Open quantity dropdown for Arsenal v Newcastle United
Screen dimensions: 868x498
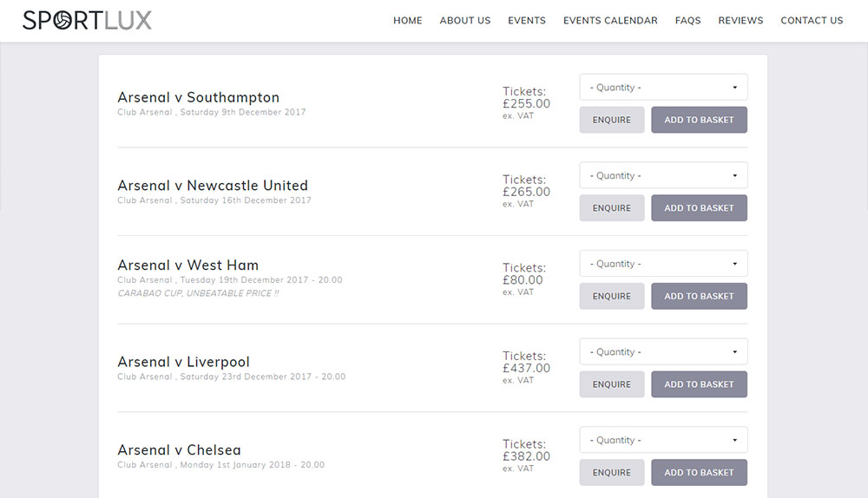(x=663, y=175)
